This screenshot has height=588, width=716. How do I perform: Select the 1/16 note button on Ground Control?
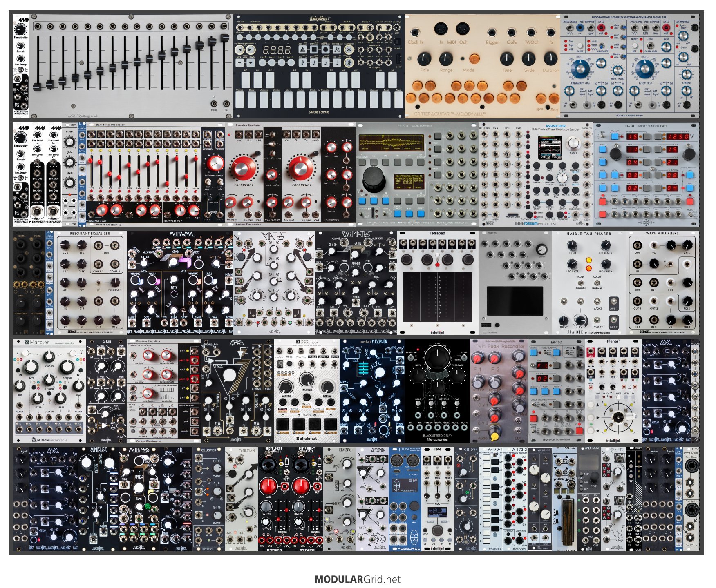click(x=313, y=63)
